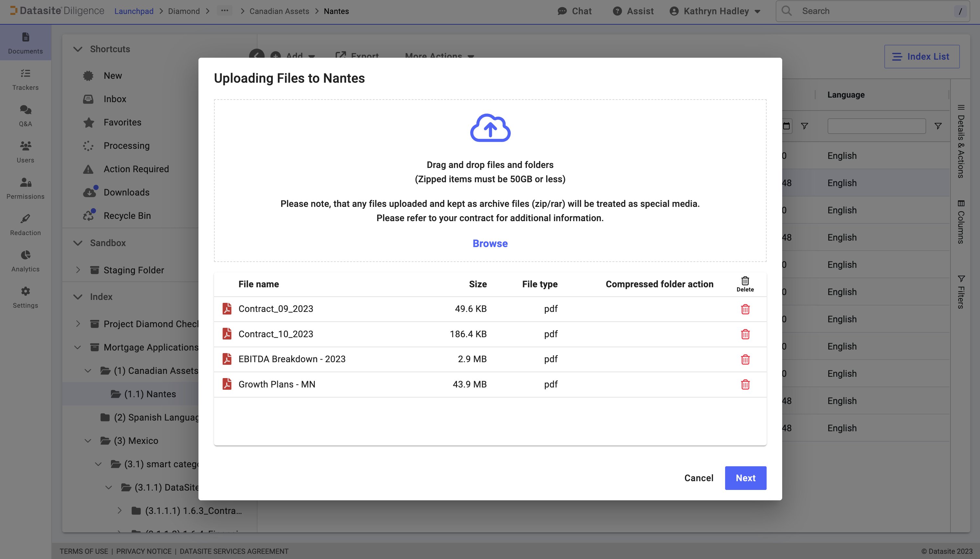Viewport: 980px width, 559px height.
Task: Remove the Growth Plans - MN file
Action: pos(745,384)
